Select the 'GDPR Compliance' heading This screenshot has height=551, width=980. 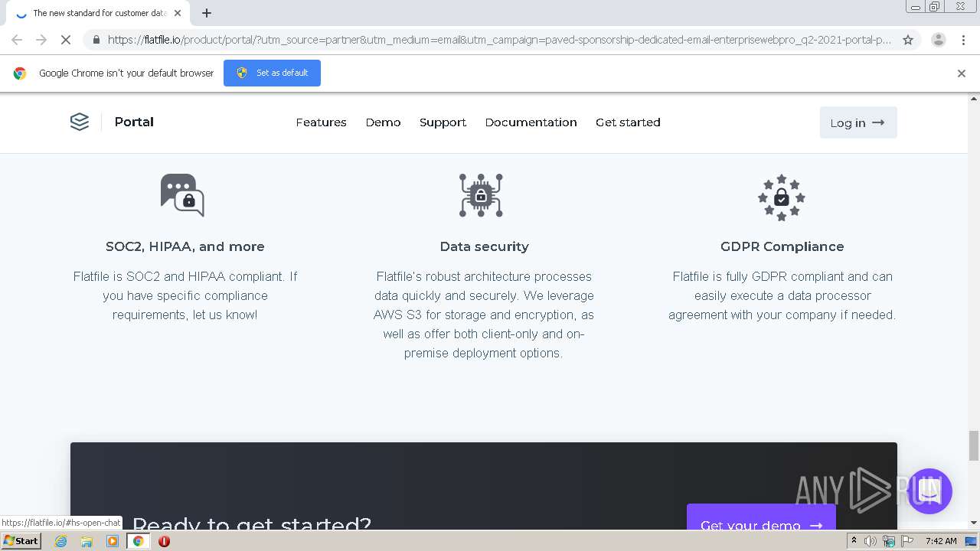[x=782, y=246]
